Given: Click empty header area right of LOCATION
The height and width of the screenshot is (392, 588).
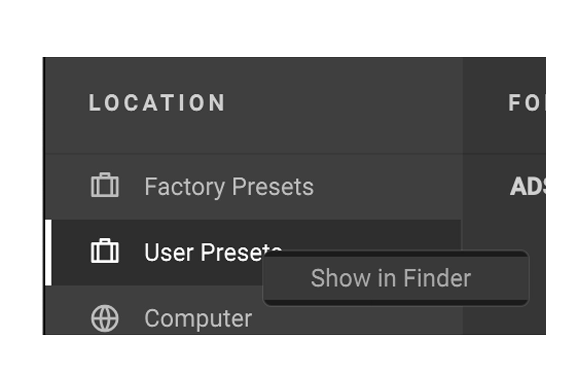Looking at the screenshot, I should pos(341,103).
